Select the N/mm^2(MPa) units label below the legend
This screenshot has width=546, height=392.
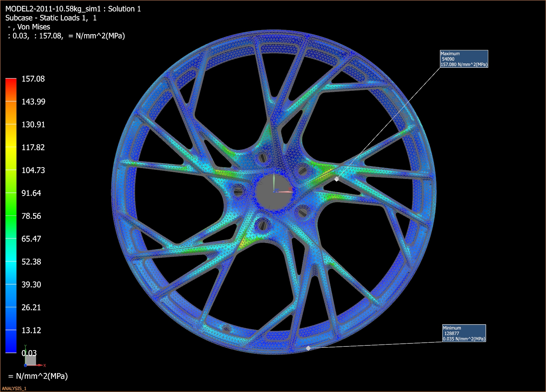[x=38, y=375]
